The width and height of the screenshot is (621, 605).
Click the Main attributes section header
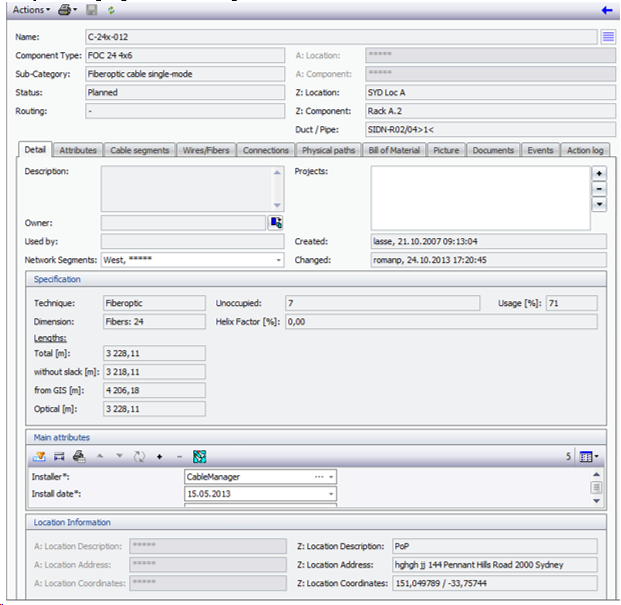[316, 437]
